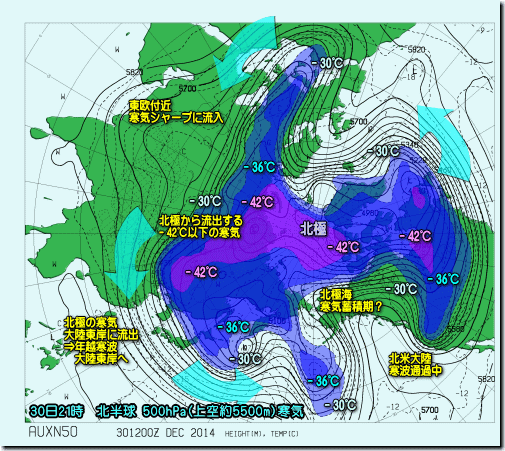Click the -30℃ label right of 北極海 annotation
The image size is (505, 451).
pos(401,289)
